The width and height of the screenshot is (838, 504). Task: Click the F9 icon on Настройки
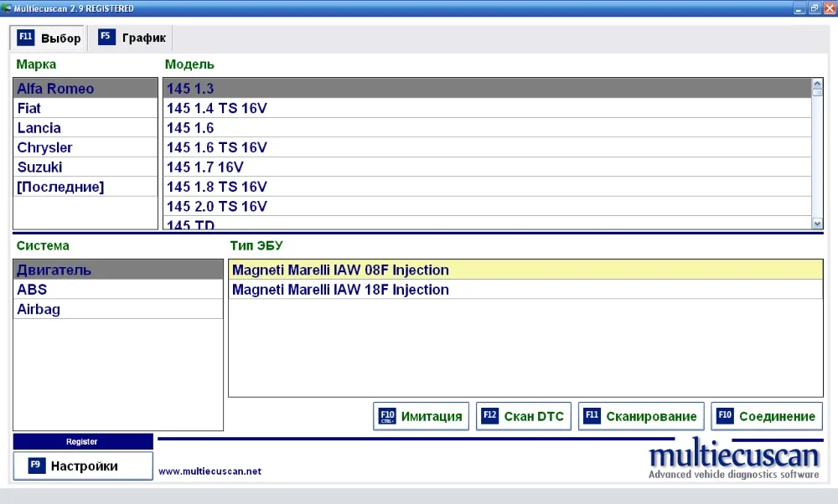click(x=36, y=465)
